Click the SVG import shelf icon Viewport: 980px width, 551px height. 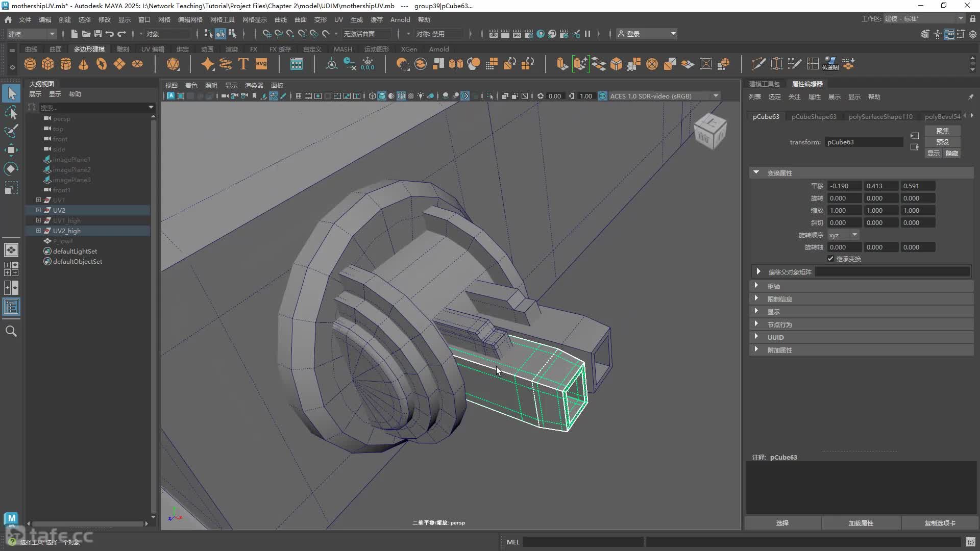coord(261,64)
